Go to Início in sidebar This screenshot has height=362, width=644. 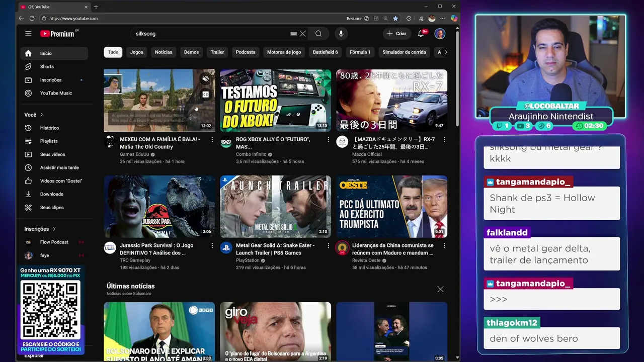click(54, 53)
